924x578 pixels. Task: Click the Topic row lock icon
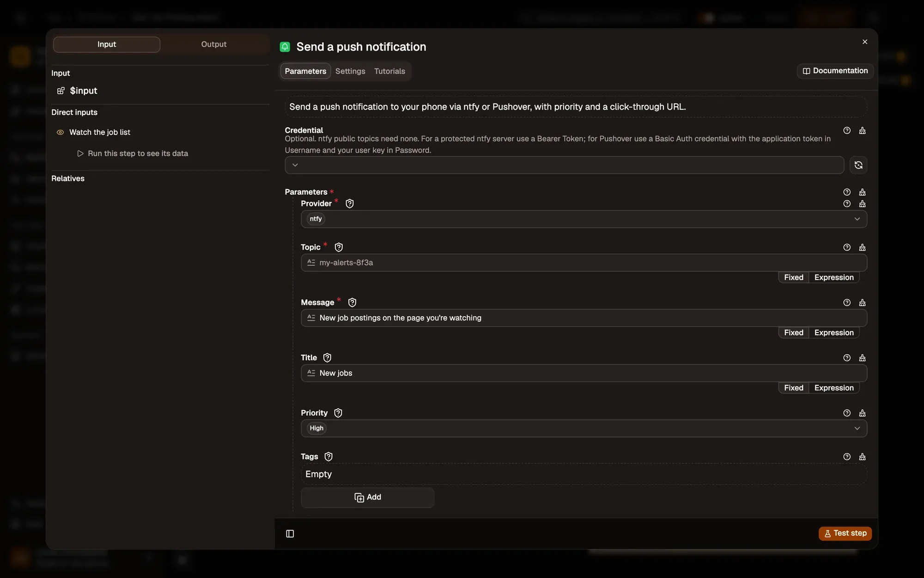point(862,247)
